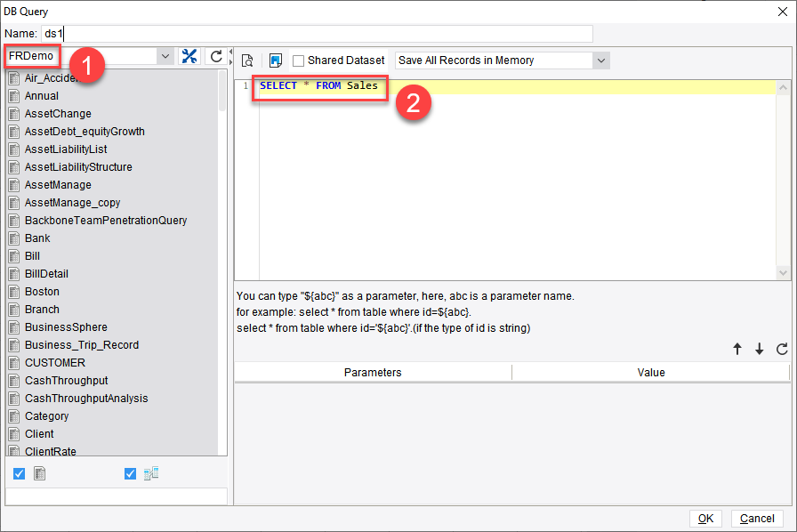Click the table filter icon at bottom left
797x532 pixels.
pyautogui.click(x=40, y=473)
